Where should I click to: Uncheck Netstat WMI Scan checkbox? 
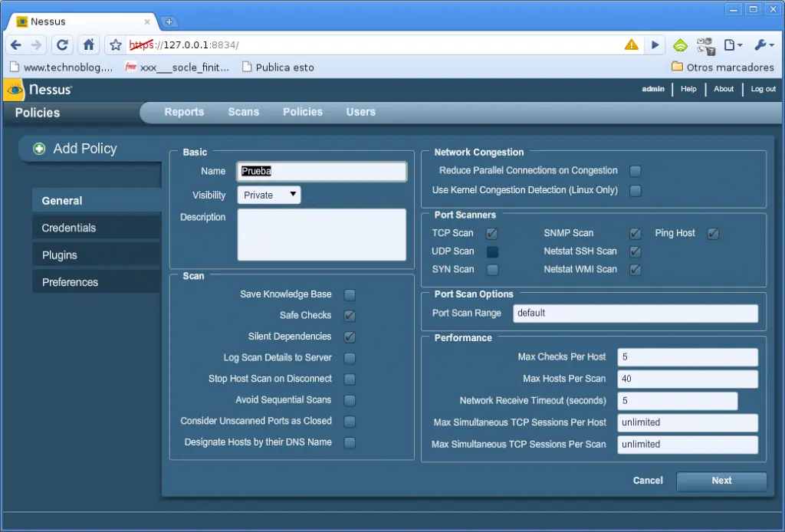coord(635,271)
